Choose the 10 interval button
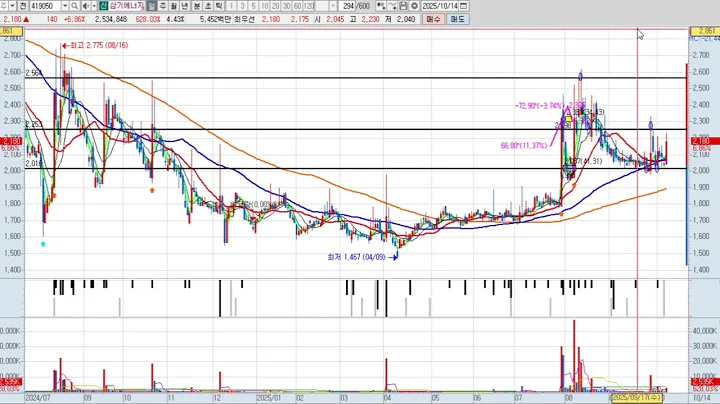Viewport: 720px width, 404px height. (x=264, y=6)
